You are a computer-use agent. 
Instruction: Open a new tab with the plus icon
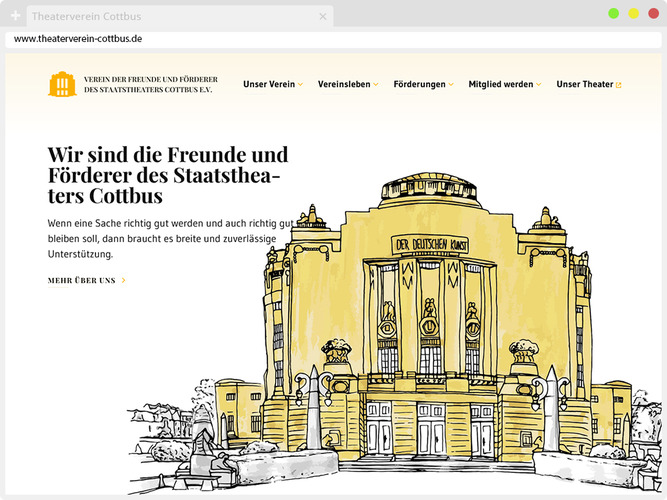[15, 16]
